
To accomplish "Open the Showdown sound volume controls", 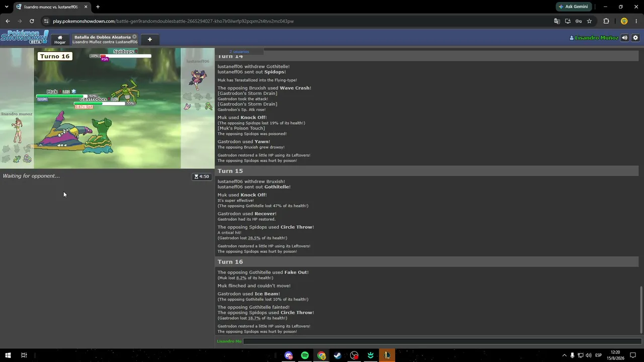I will [x=624, y=38].
